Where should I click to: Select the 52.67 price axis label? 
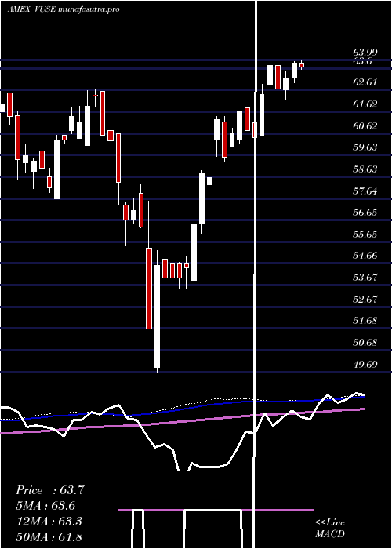365,299
